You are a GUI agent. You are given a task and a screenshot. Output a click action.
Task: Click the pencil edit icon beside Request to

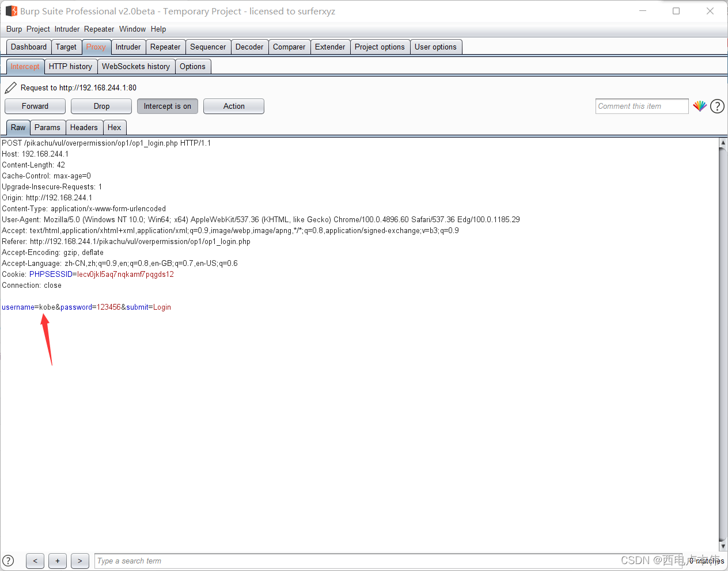coord(10,87)
